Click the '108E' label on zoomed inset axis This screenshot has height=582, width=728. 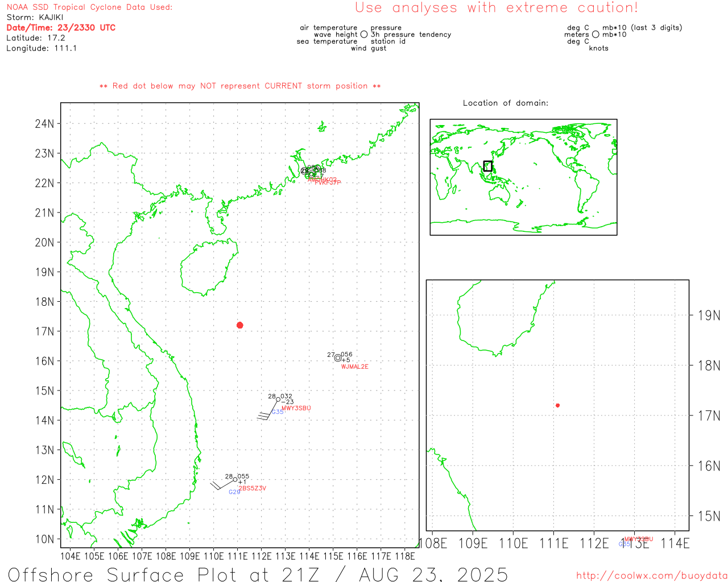pos(433,543)
